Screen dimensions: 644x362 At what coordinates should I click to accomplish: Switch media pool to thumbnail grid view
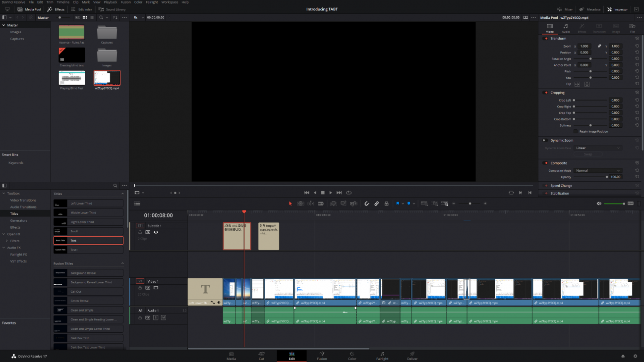85,17
